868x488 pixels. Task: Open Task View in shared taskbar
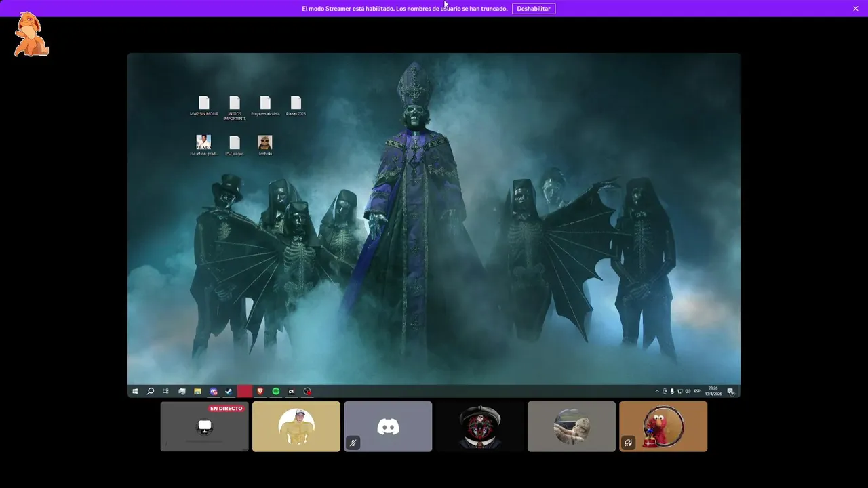click(x=165, y=391)
